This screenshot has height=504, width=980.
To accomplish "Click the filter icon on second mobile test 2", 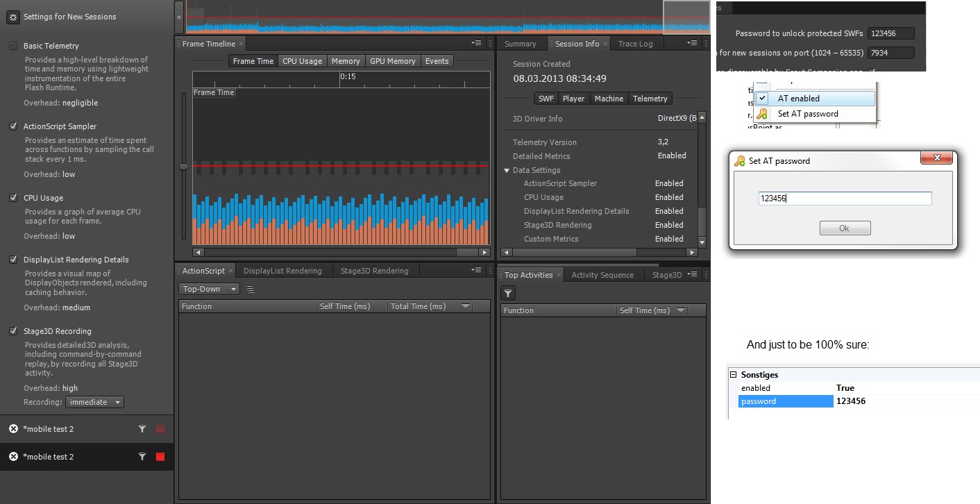I will [x=142, y=457].
